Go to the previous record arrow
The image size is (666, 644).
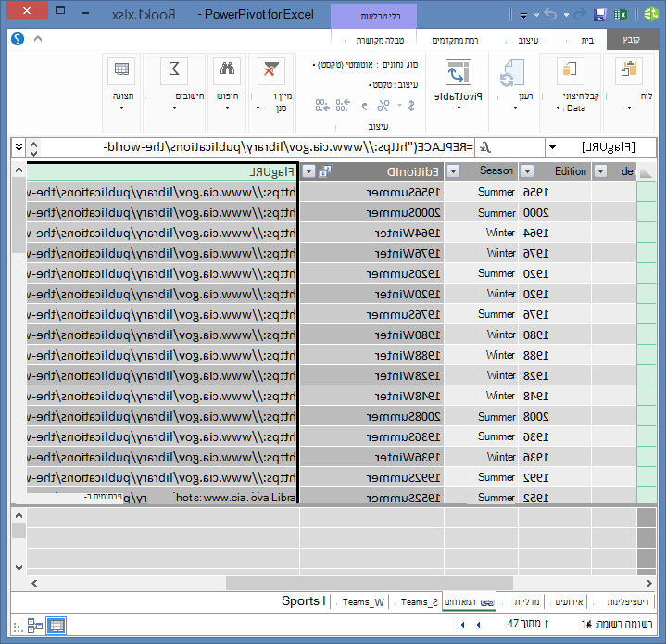coord(478,625)
